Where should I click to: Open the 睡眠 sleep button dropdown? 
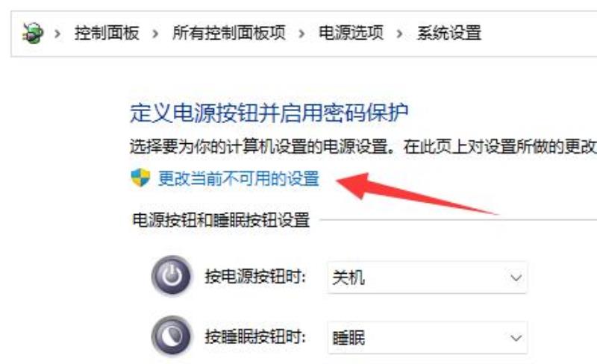pos(427,338)
